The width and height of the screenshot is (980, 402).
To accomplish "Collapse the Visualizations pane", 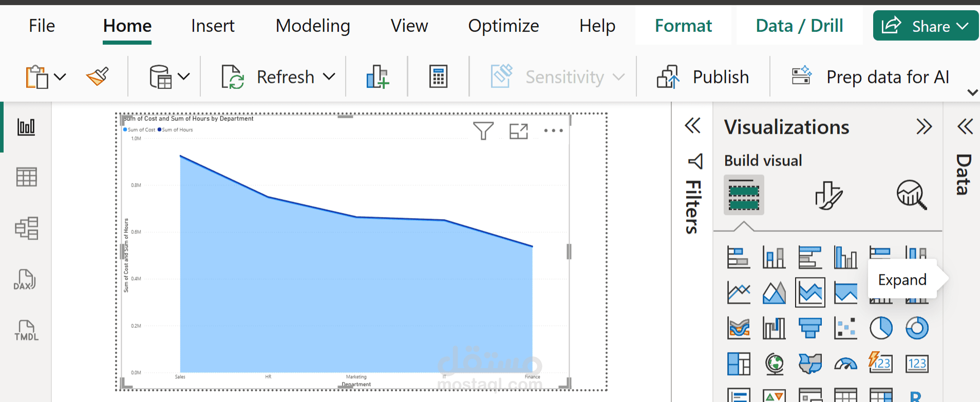I will [924, 126].
